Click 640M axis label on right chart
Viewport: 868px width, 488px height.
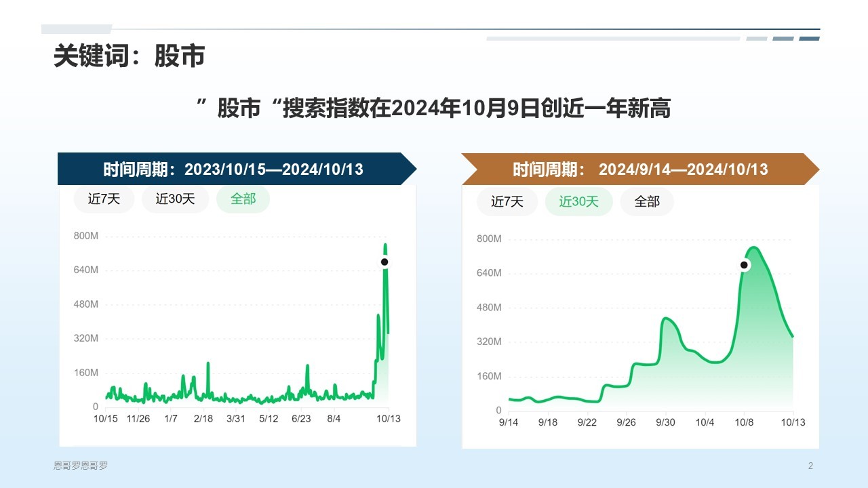tap(489, 273)
